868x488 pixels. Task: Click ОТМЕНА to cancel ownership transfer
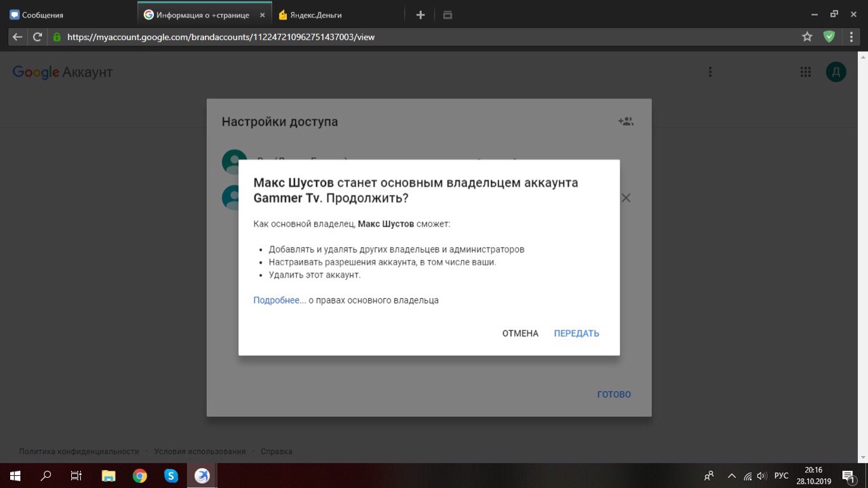tap(520, 333)
